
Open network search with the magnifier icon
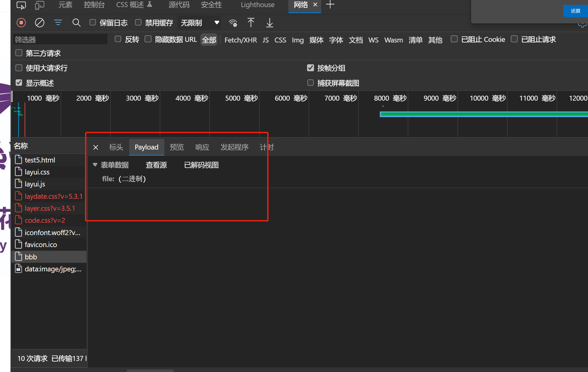pos(76,23)
